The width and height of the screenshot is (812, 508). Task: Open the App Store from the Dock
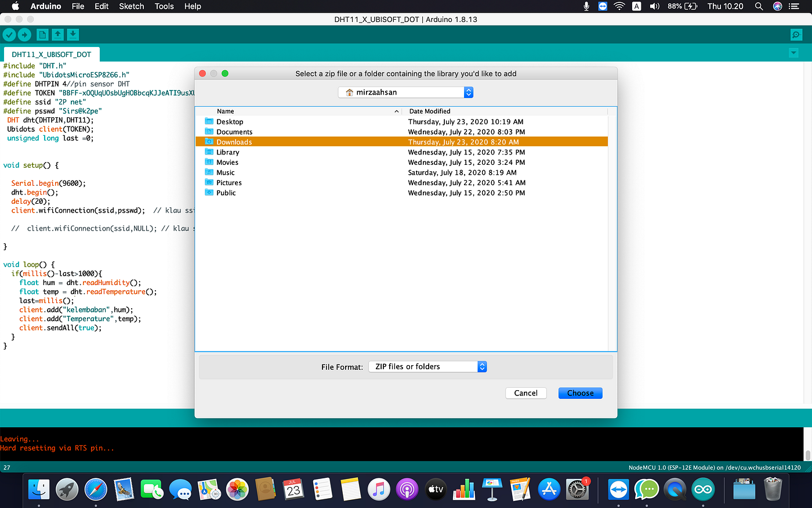(x=549, y=489)
